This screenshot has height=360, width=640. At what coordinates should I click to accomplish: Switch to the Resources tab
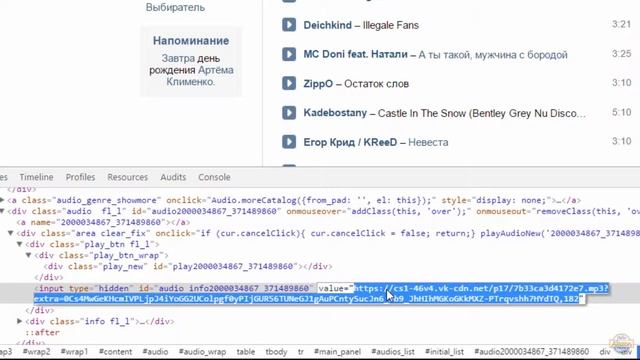(127, 177)
